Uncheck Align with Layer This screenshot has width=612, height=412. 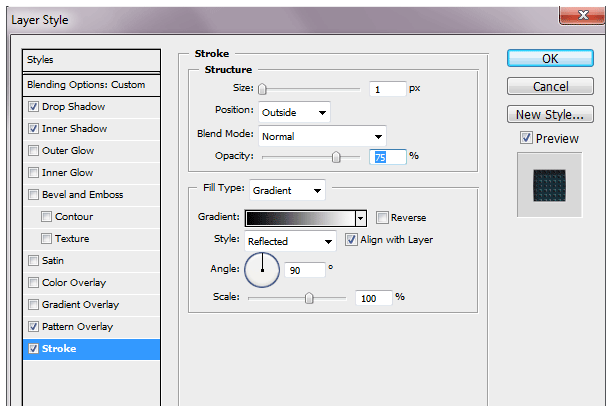[351, 240]
